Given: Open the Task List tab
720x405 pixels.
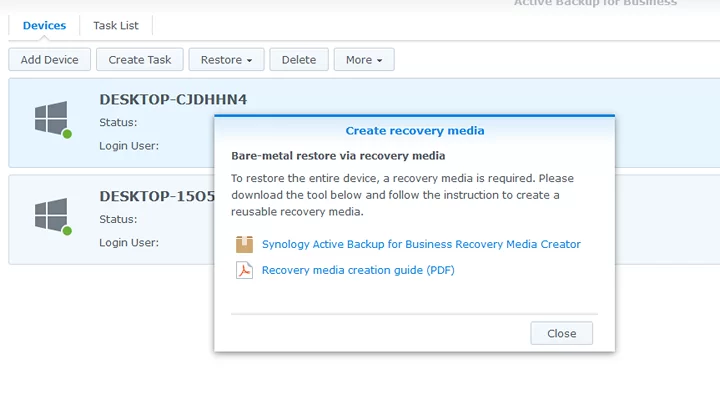Looking at the screenshot, I should 116,26.
